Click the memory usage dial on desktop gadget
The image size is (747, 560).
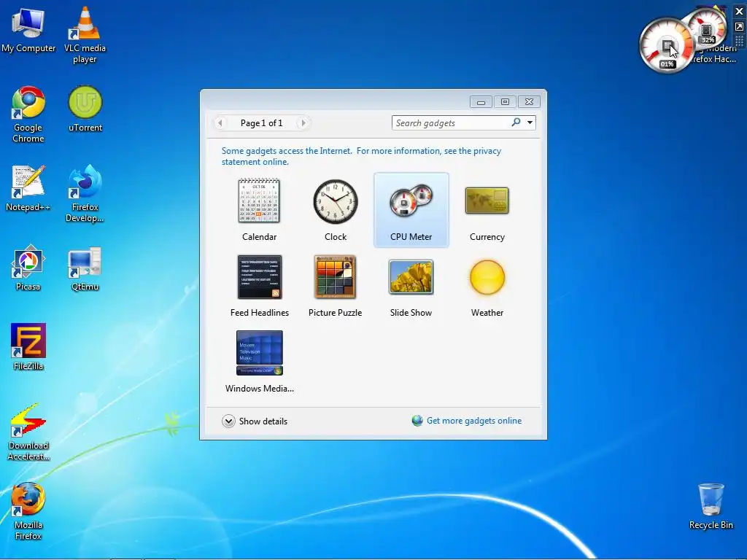click(707, 28)
